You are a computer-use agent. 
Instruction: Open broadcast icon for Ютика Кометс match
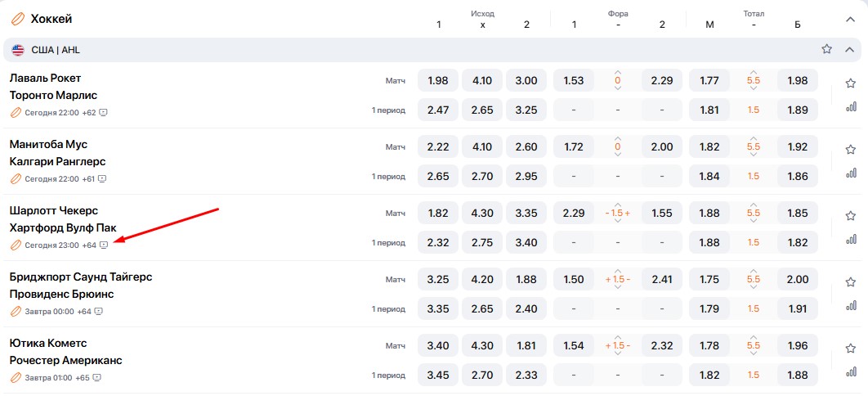(96, 377)
